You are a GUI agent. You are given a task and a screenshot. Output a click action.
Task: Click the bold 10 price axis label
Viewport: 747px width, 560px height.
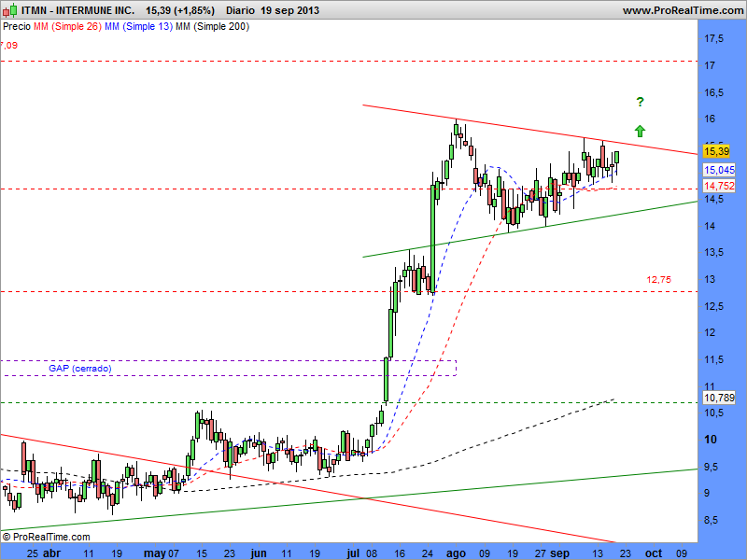click(711, 440)
